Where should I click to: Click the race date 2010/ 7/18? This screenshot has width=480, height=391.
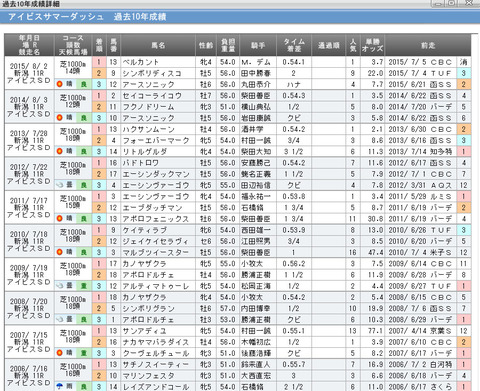29,234
